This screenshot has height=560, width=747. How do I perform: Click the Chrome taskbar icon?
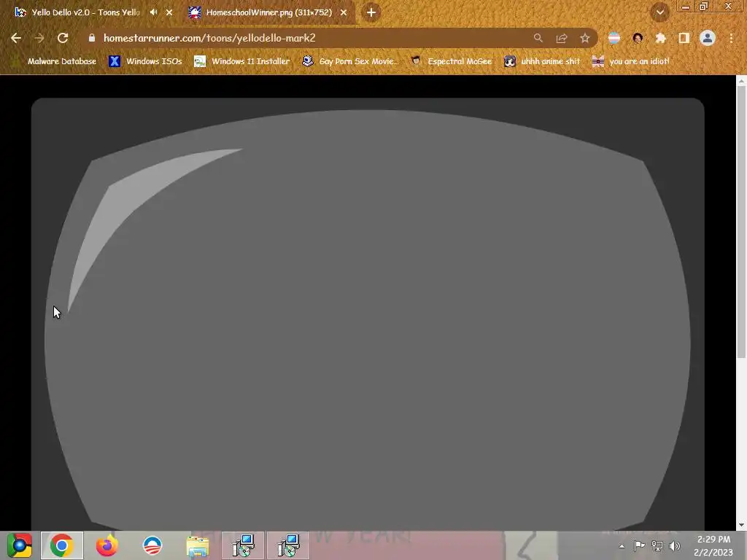tap(61, 545)
